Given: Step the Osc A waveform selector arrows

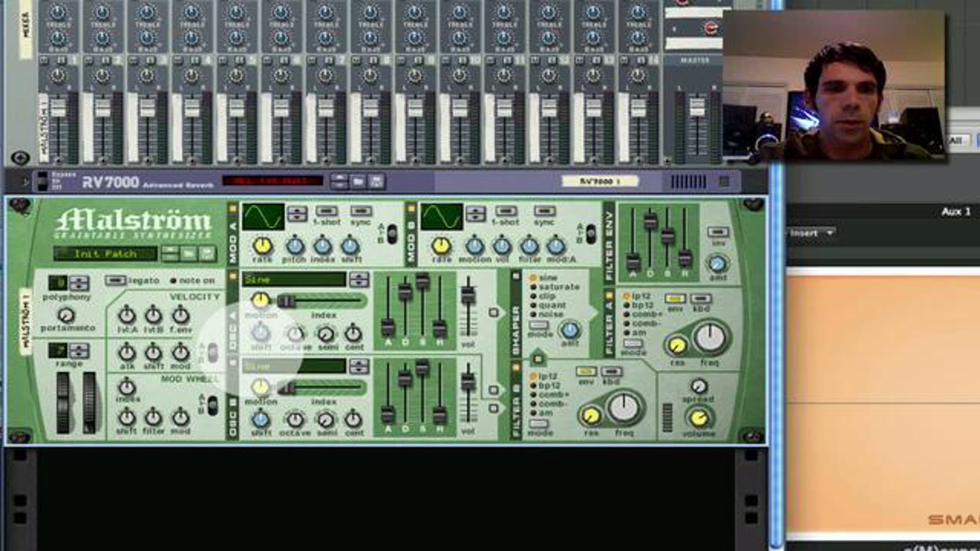Looking at the screenshot, I should tap(359, 280).
